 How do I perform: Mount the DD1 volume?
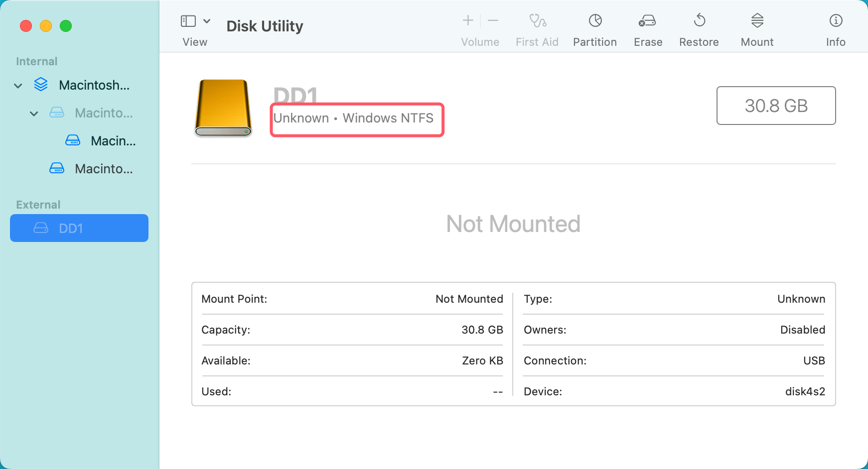(756, 27)
